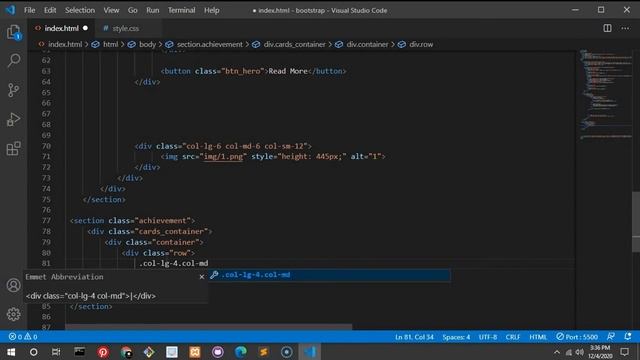This screenshot has width=640, height=360.
Task: Expand the body breadcrumb
Action: click(x=147, y=44)
